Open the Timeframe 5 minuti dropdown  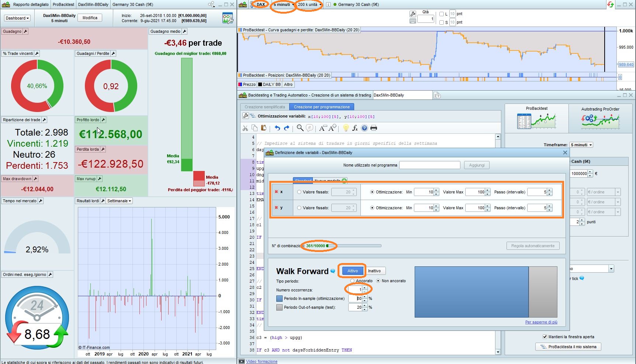[581, 145]
